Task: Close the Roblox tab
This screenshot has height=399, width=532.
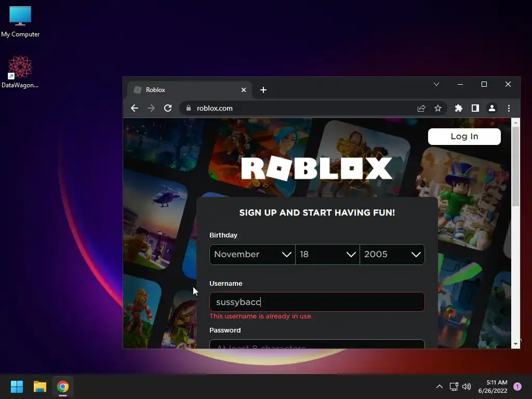Action: tap(244, 90)
